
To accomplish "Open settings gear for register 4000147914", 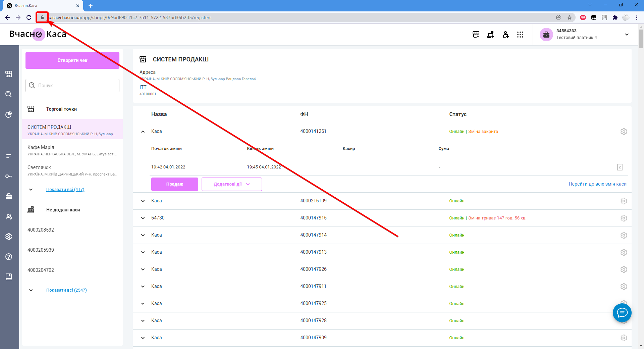I will coord(624,235).
